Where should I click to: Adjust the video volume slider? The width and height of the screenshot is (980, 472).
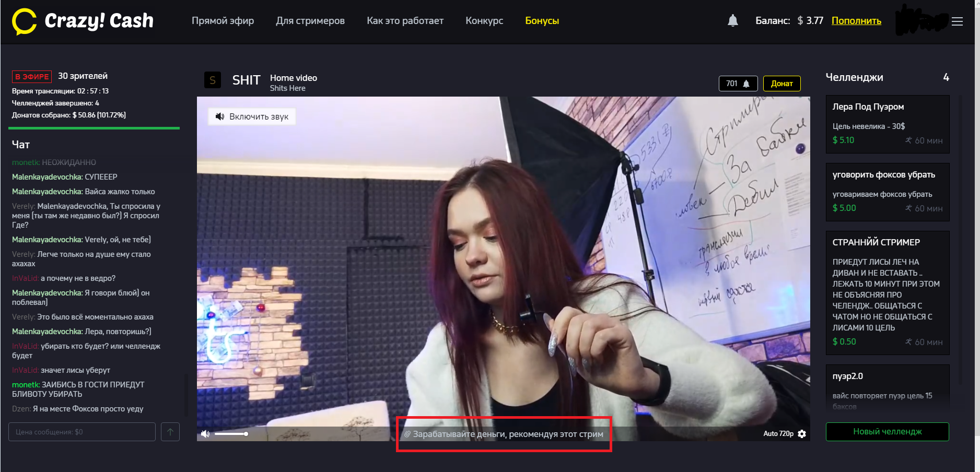(x=231, y=434)
